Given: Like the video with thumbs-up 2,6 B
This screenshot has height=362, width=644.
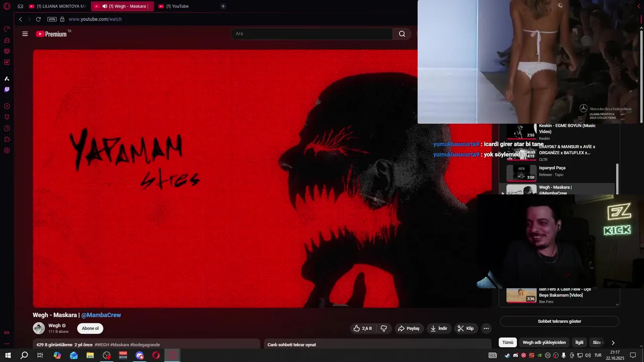Looking at the screenshot, I should (x=363, y=328).
